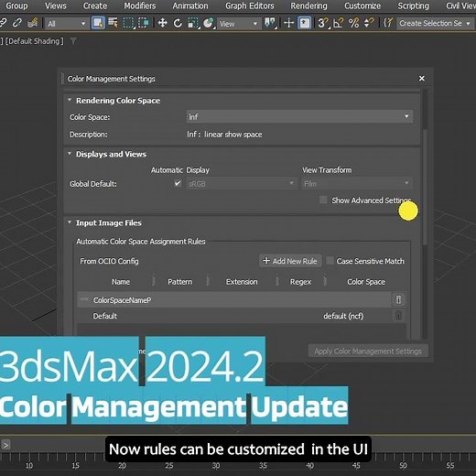Toggle Keyboard Shortcut Override icon

click(x=304, y=23)
